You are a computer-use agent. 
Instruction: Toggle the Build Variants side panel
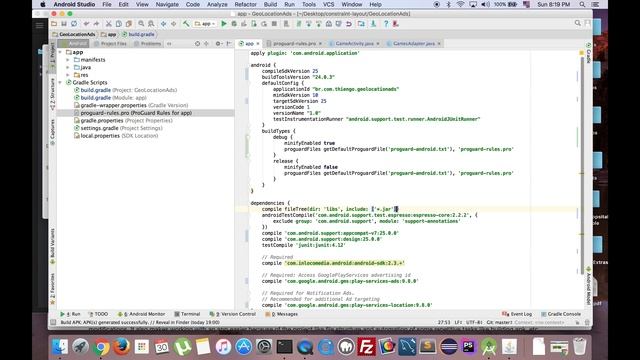click(52, 245)
